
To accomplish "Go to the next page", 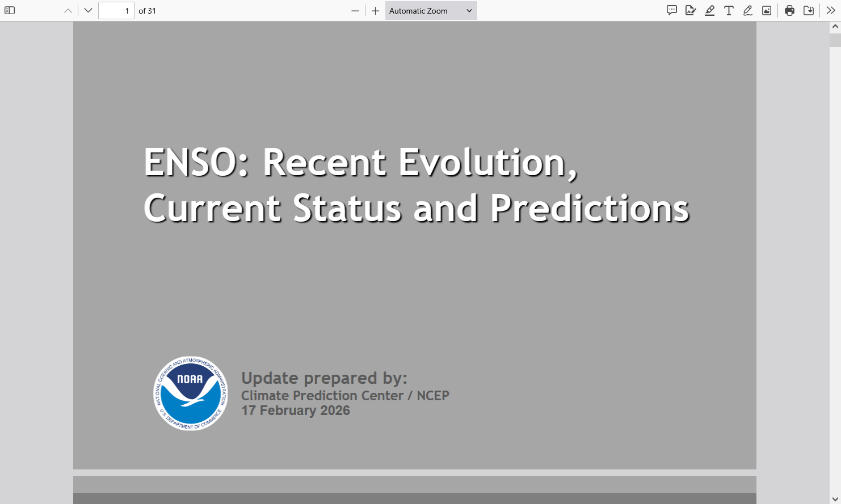I will coord(88,10).
